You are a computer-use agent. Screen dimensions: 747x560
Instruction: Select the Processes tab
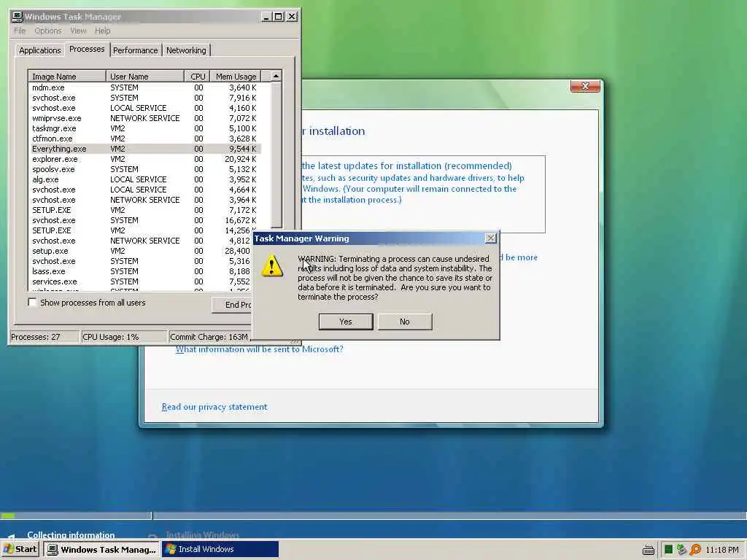[x=87, y=49]
